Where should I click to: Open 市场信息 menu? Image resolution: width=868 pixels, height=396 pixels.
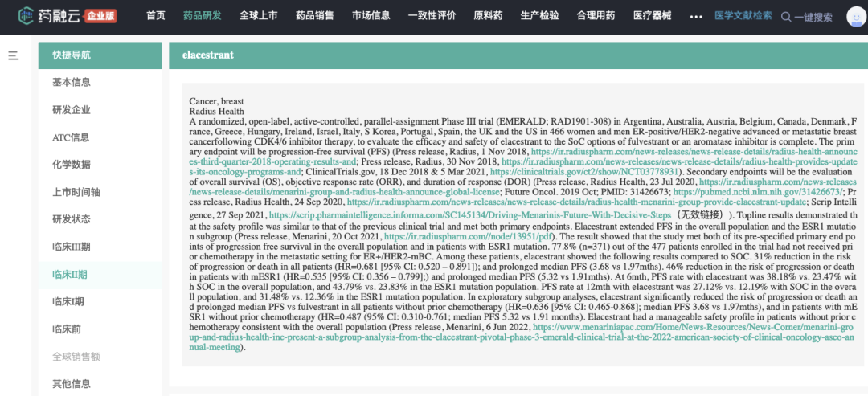click(371, 16)
